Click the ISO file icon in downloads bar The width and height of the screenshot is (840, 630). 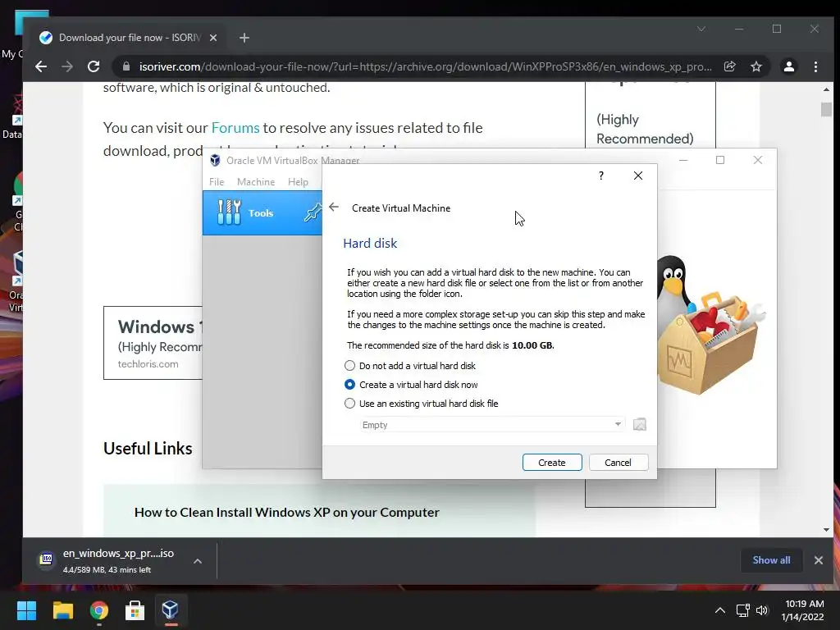pyautogui.click(x=47, y=559)
